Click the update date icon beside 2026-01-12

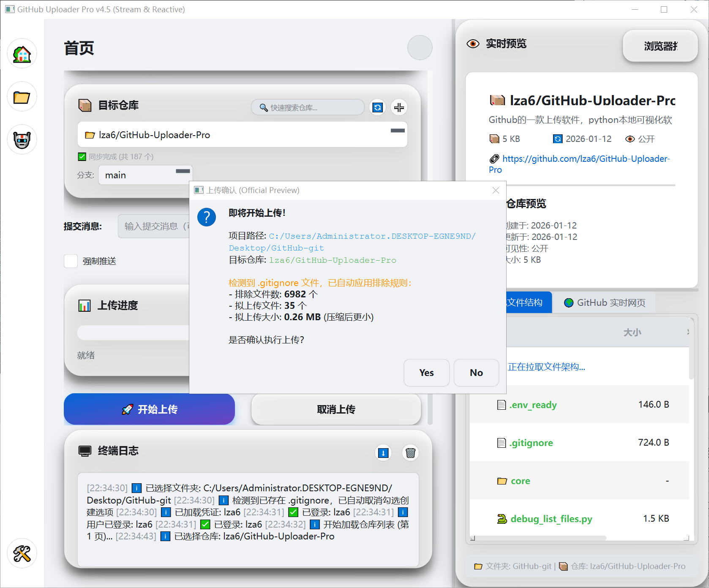[x=558, y=139]
